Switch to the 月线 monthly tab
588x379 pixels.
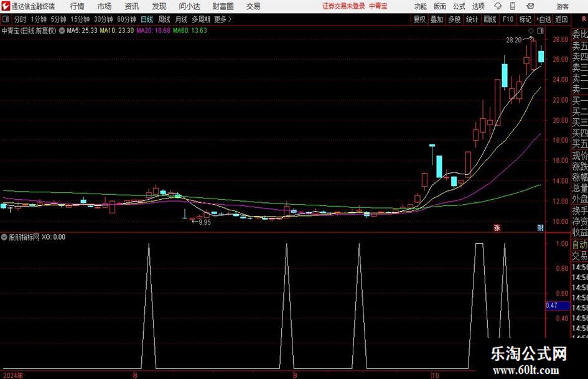click(x=181, y=19)
